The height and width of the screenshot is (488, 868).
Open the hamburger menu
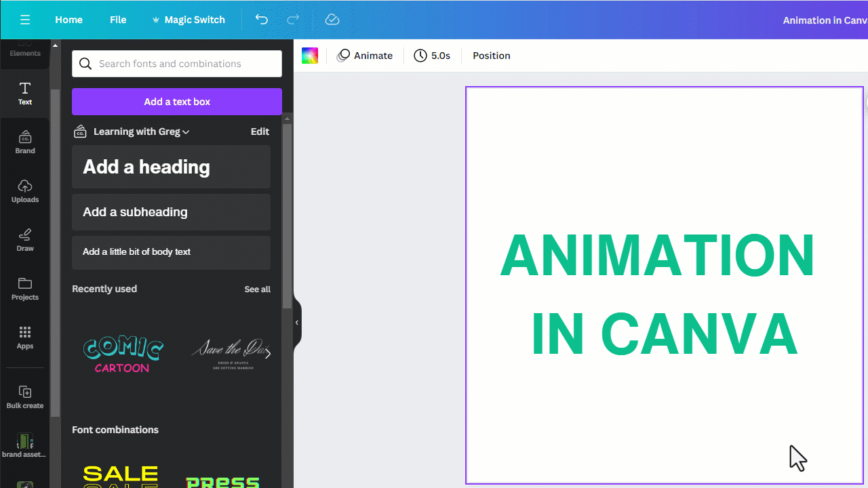(25, 20)
